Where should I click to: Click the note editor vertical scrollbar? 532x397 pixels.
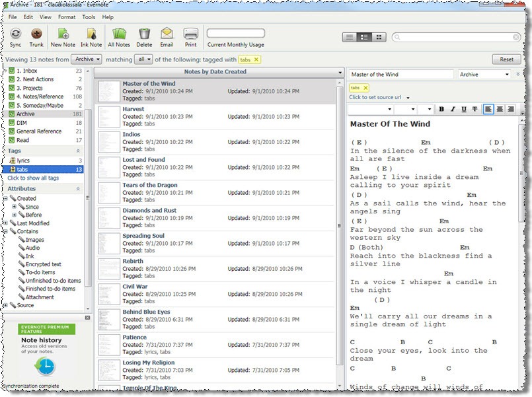pyautogui.click(x=522, y=173)
